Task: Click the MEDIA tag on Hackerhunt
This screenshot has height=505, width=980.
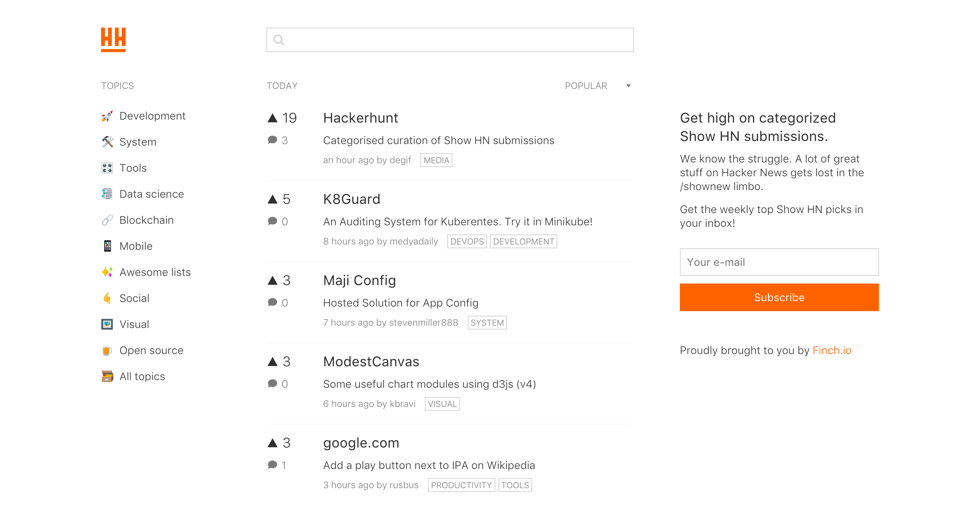Action: pos(436,160)
